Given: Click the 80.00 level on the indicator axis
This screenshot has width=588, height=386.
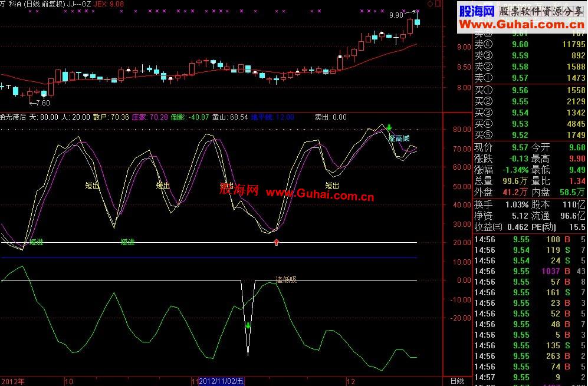Looking at the screenshot, I should click(462, 129).
